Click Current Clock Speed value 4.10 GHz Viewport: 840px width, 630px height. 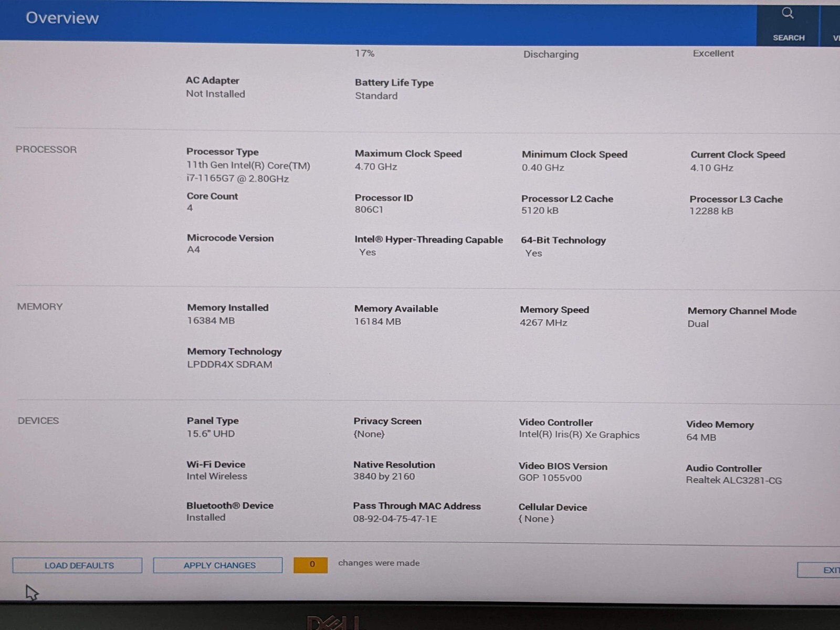pos(712,168)
